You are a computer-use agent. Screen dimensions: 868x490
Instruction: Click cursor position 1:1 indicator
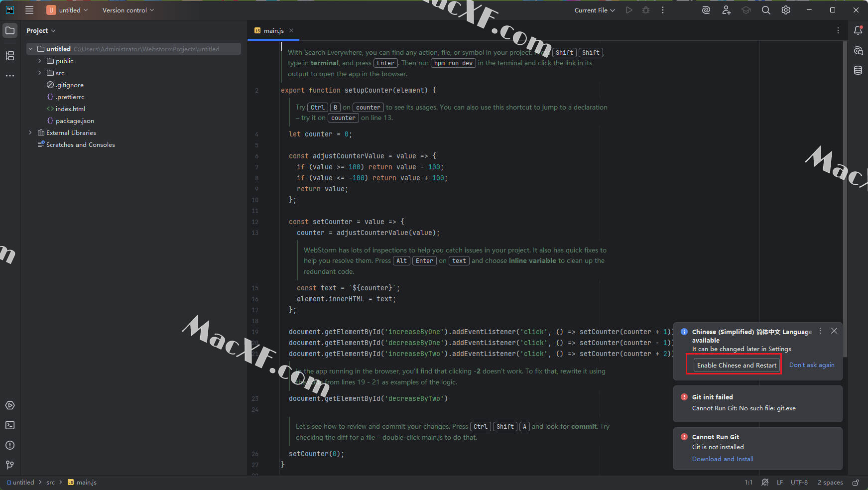[748, 482]
